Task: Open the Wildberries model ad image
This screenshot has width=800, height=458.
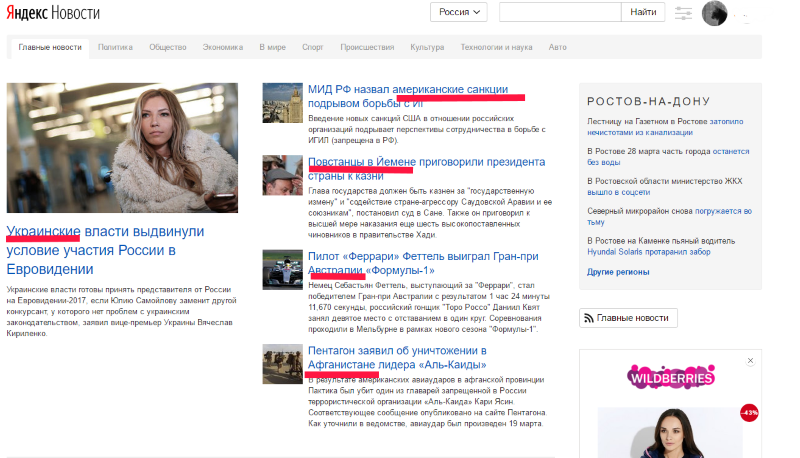Action: coord(669,432)
